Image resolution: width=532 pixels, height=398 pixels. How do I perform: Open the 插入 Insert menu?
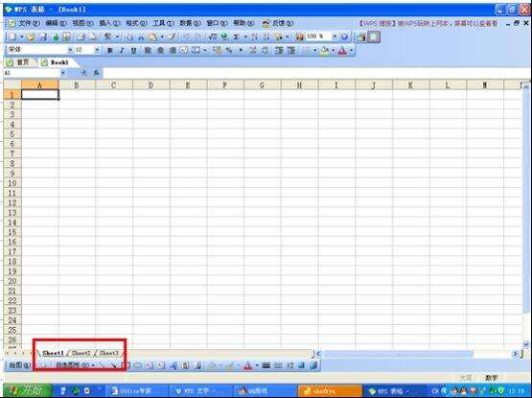click(109, 23)
